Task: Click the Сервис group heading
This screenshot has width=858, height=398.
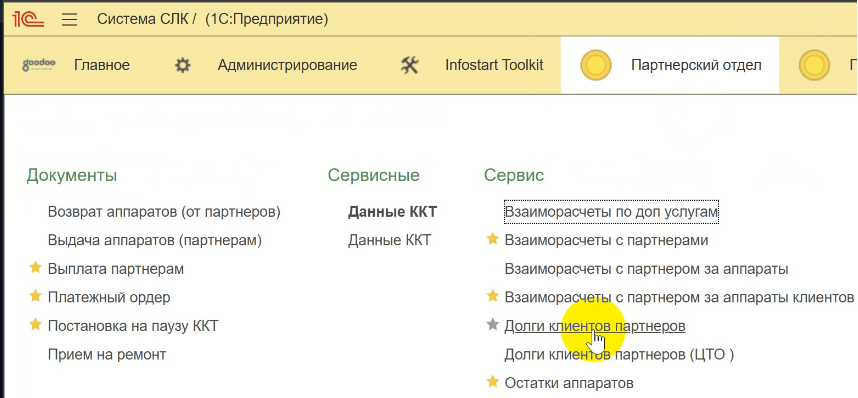Action: pyautogui.click(x=514, y=176)
